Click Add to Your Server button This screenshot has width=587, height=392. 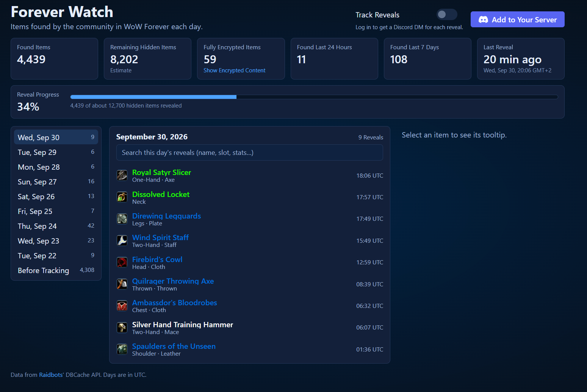(517, 19)
